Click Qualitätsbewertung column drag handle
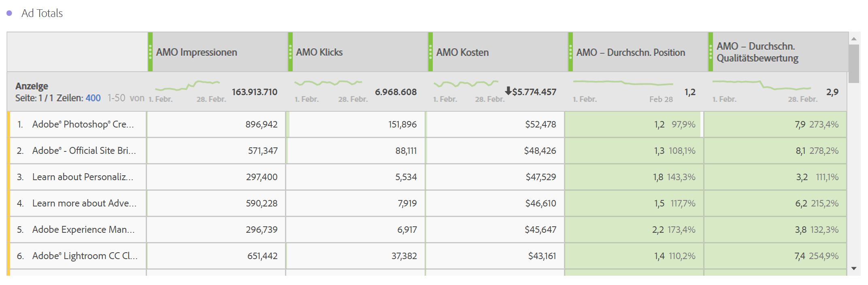This screenshot has height=285, width=868. [x=711, y=52]
